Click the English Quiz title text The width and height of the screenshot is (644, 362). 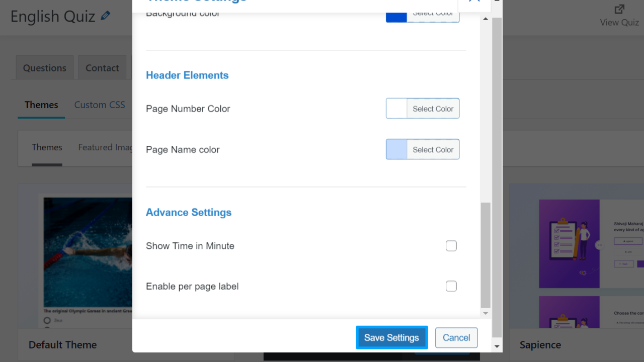(x=53, y=17)
